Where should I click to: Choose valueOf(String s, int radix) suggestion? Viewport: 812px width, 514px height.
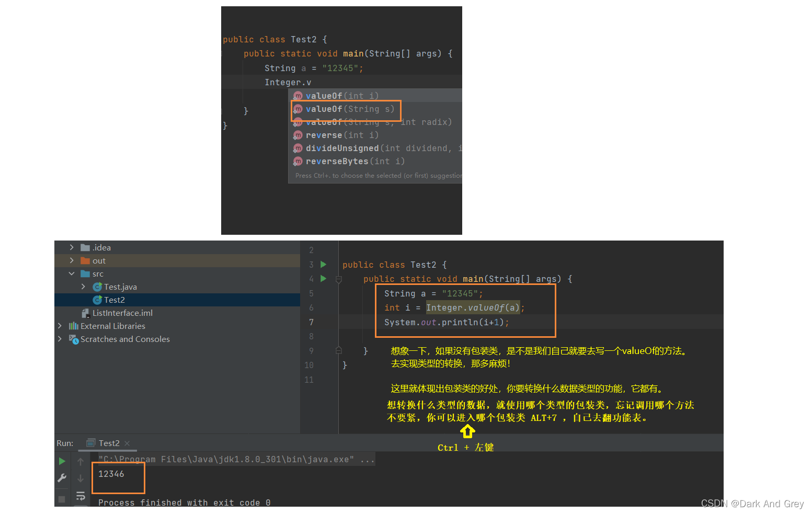pos(375,122)
